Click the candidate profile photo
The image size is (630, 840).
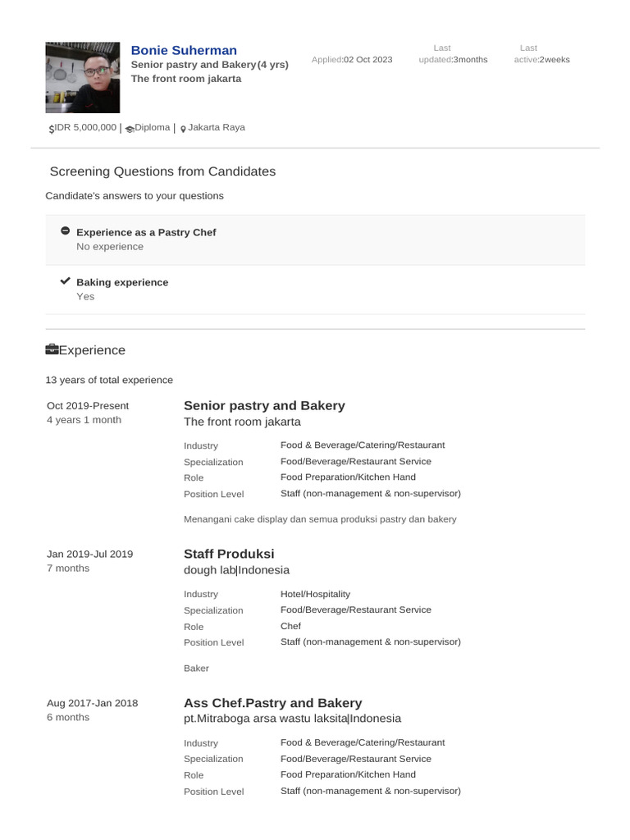pyautogui.click(x=82, y=77)
